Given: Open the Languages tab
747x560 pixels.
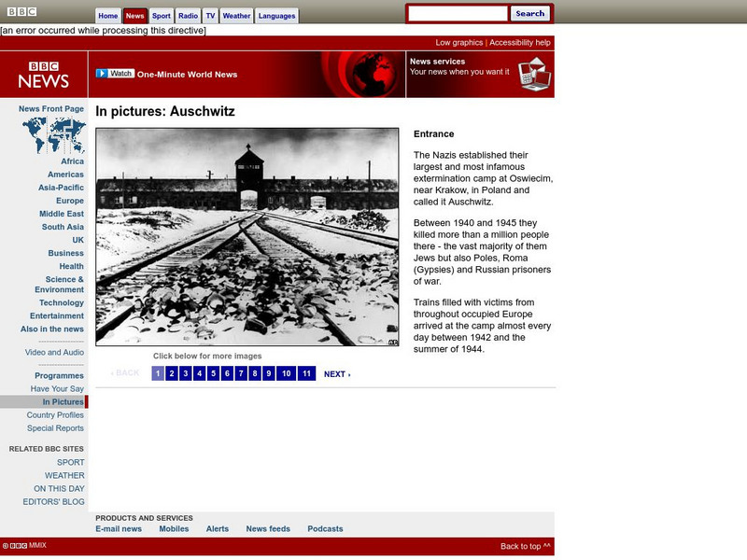Looking at the screenshot, I should (276, 16).
